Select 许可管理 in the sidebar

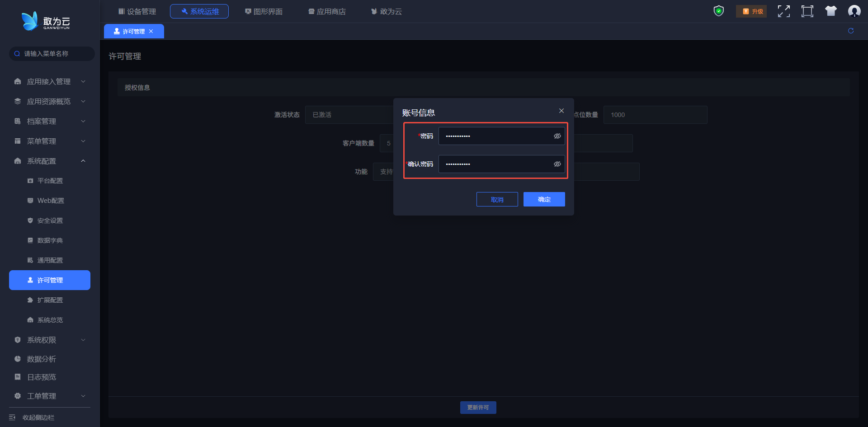point(50,280)
